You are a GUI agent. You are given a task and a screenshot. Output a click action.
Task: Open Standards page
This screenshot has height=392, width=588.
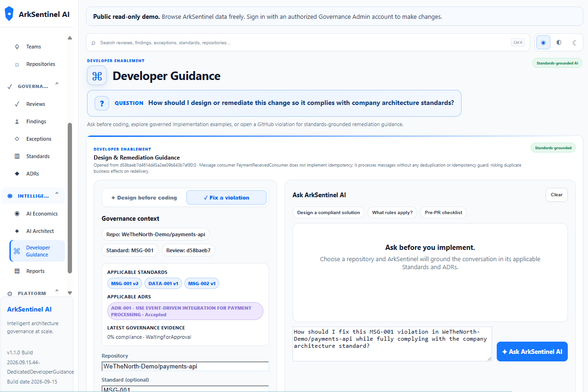click(x=37, y=156)
